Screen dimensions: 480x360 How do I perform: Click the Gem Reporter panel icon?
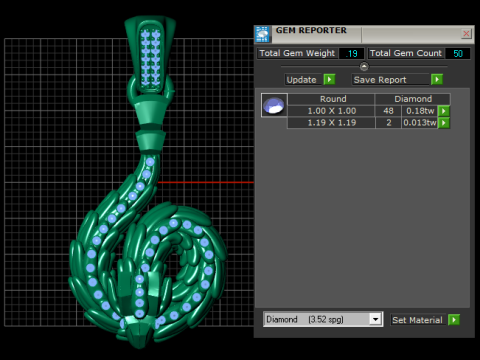262,34
